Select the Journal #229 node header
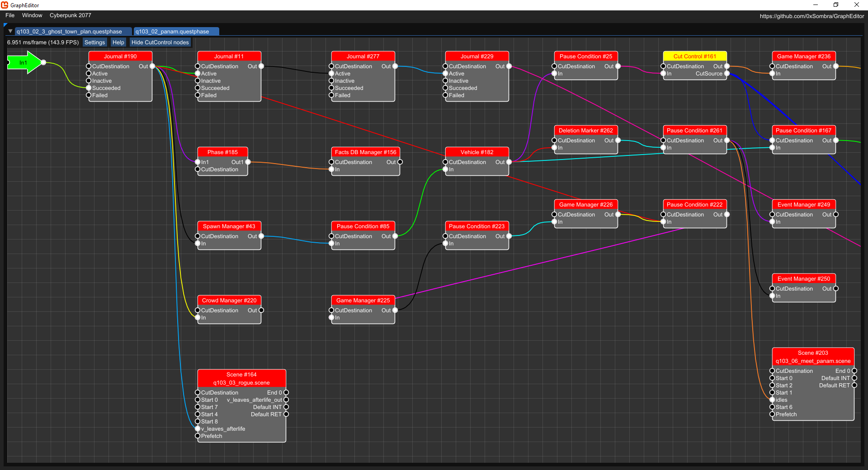The height and width of the screenshot is (470, 868). click(x=477, y=56)
